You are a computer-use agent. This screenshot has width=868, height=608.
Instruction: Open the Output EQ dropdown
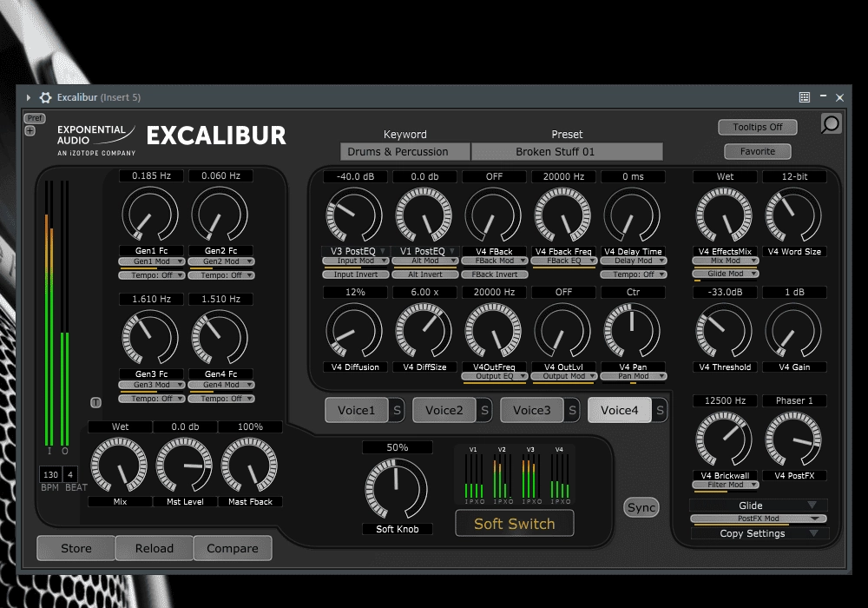click(x=495, y=377)
